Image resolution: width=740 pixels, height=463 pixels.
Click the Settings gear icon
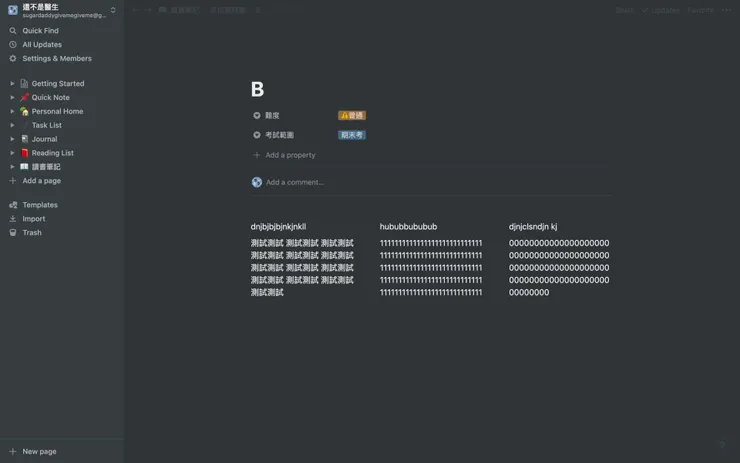pos(13,59)
